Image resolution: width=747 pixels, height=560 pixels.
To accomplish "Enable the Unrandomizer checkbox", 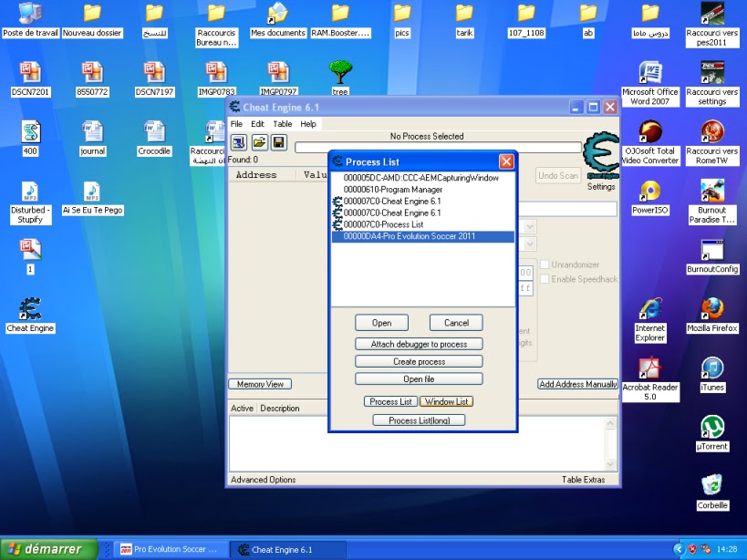I will (545, 264).
